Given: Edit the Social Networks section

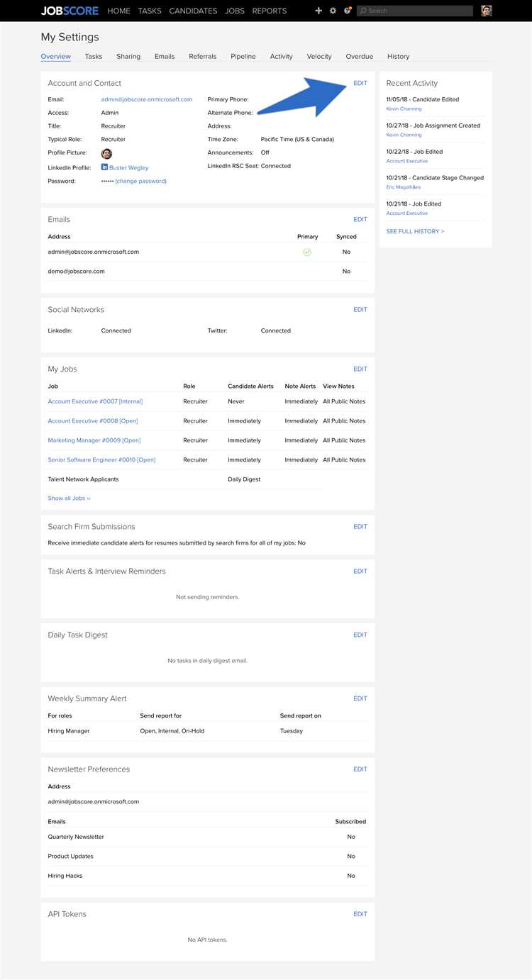Looking at the screenshot, I should 360,309.
